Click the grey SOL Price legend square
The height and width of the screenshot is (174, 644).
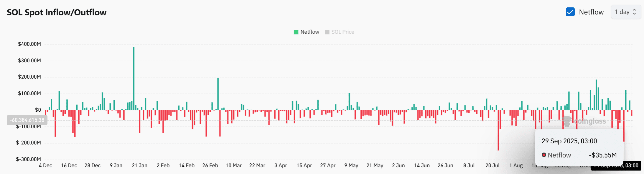click(x=327, y=32)
